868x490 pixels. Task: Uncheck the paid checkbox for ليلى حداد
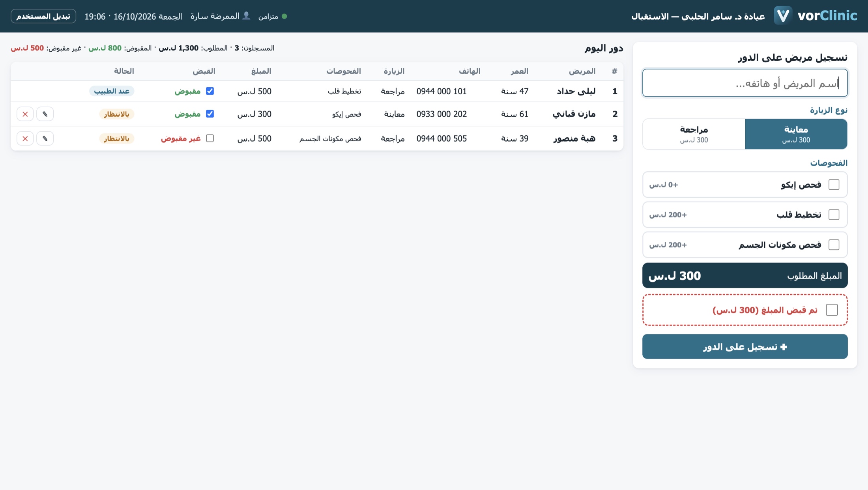click(x=210, y=91)
